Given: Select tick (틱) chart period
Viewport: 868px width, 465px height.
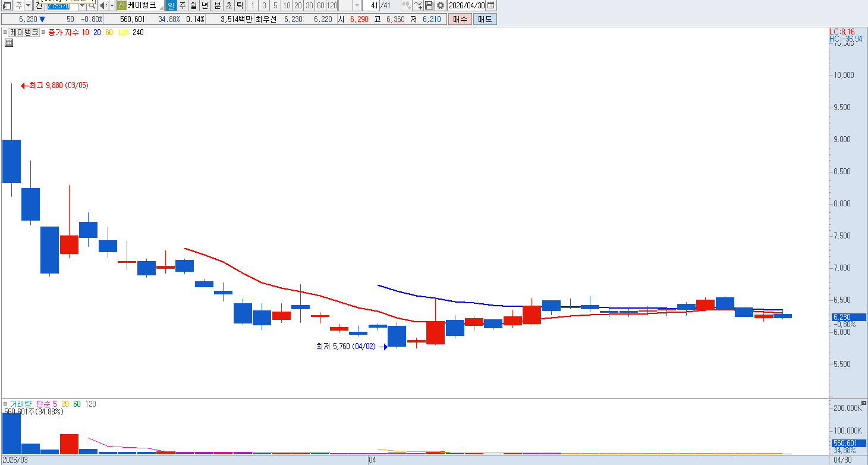Looking at the screenshot, I should pyautogui.click(x=240, y=5).
